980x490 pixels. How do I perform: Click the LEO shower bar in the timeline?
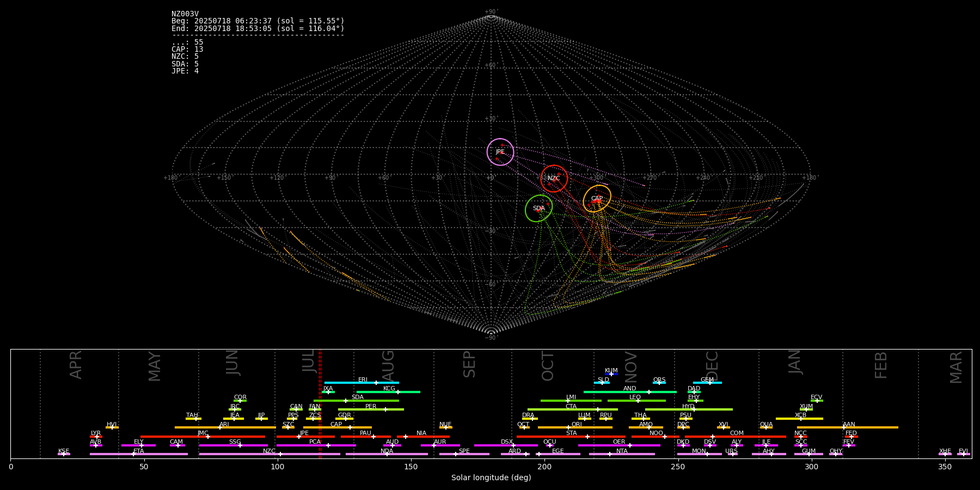click(x=636, y=401)
